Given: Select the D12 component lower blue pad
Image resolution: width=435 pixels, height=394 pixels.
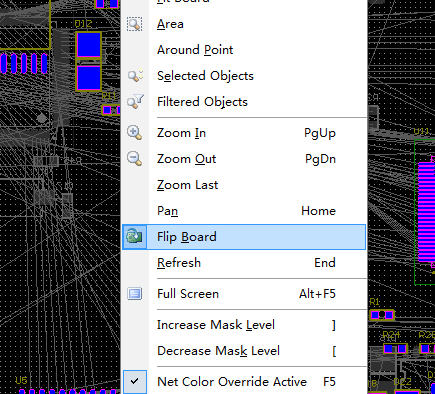Looking at the screenshot, I should [x=89, y=77].
